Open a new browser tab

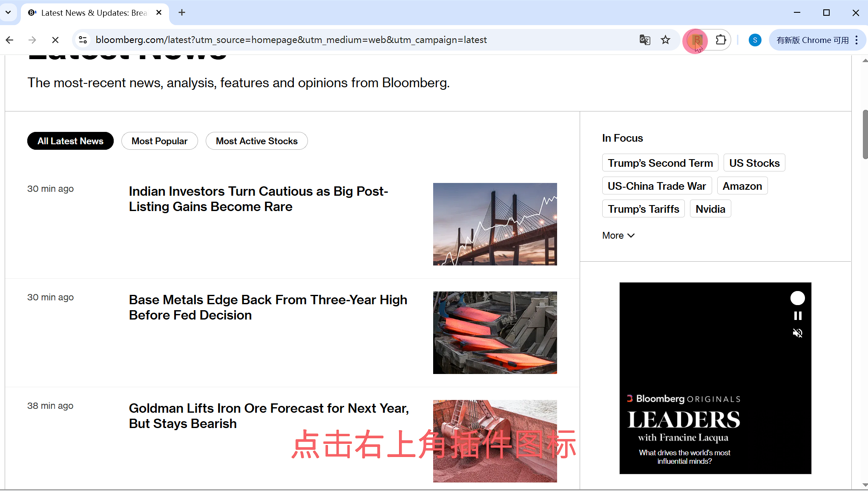point(182,13)
